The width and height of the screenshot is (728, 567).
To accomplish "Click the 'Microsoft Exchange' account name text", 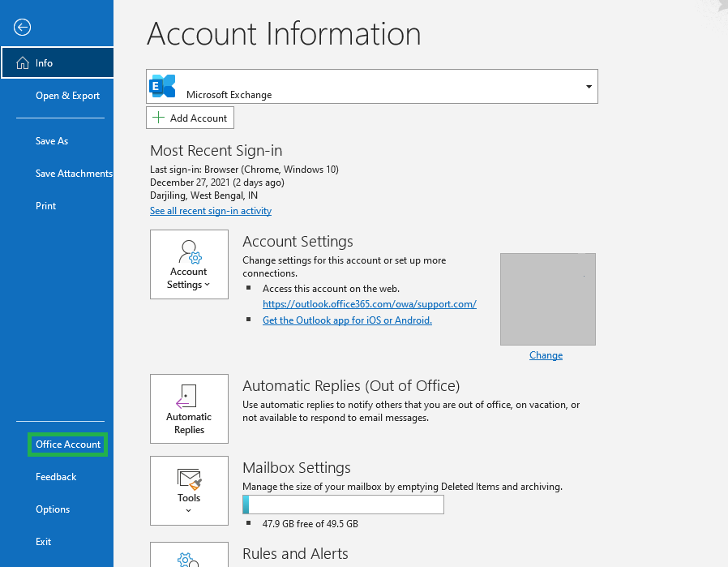I will click(x=229, y=95).
